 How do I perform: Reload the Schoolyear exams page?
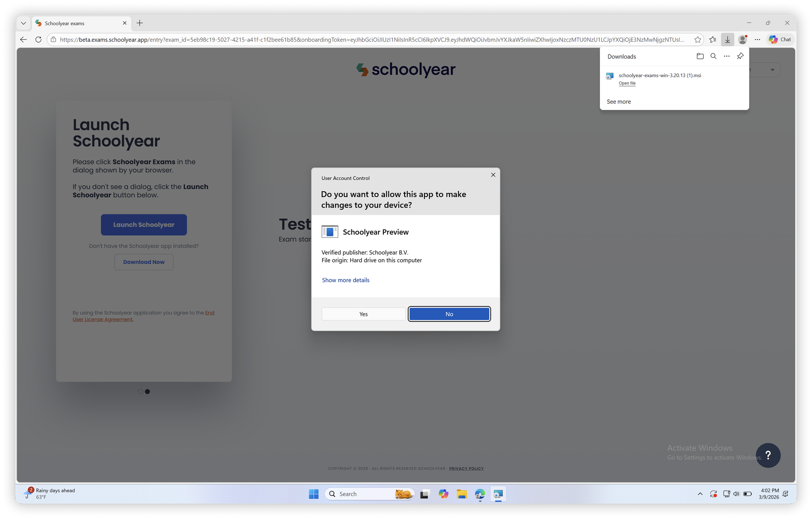click(x=38, y=40)
